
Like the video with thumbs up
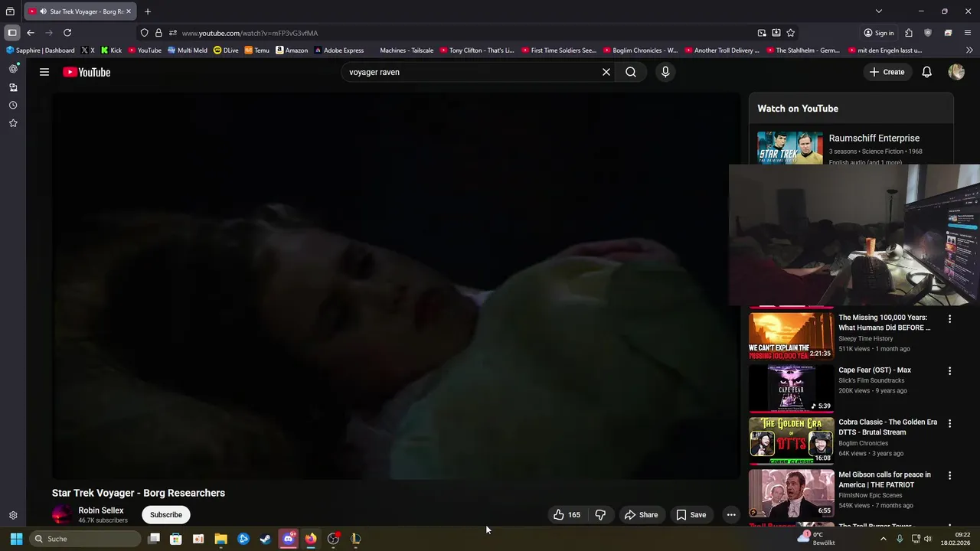(x=567, y=515)
